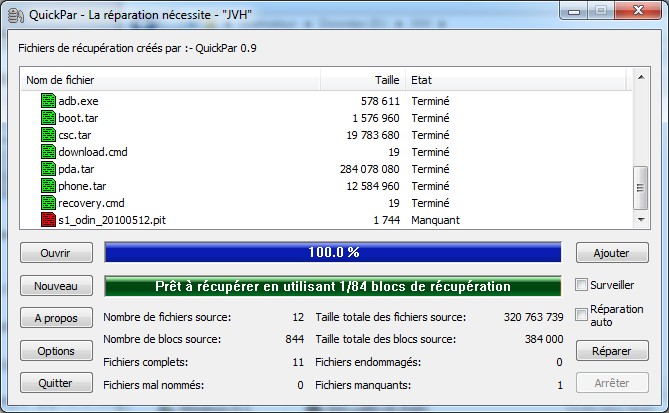This screenshot has width=669, height=413.
Task: Click the red missing-file icon beside s1_odin_20100512.pit
Action: point(48,220)
